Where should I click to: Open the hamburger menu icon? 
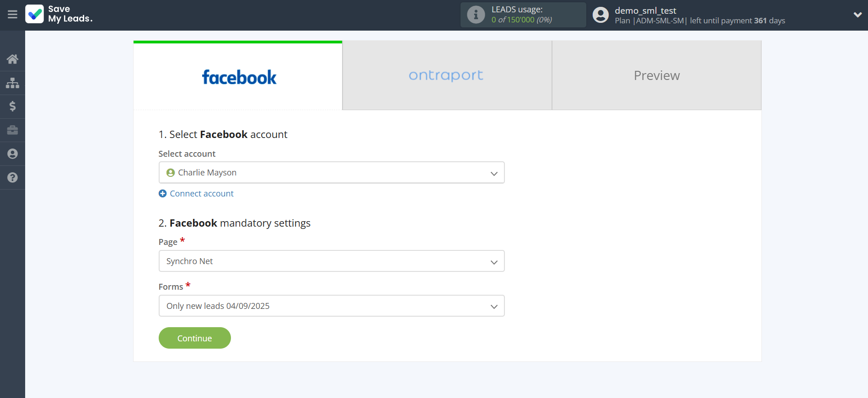click(12, 15)
